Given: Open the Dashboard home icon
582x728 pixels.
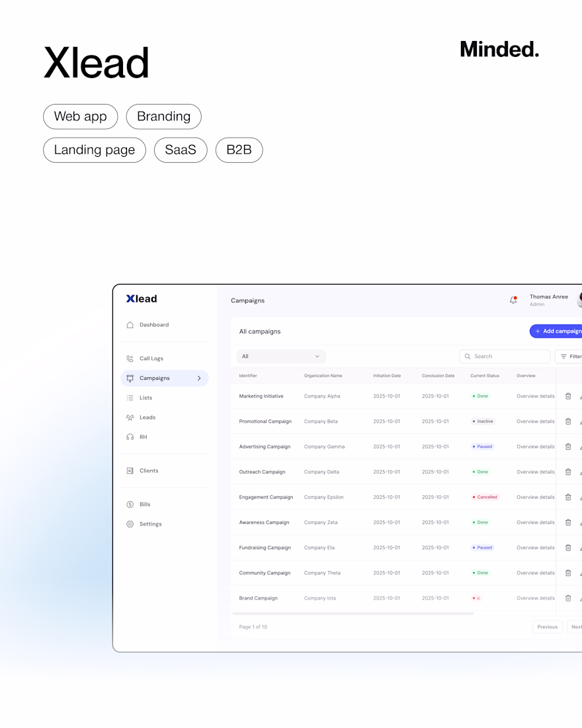Looking at the screenshot, I should tap(130, 325).
